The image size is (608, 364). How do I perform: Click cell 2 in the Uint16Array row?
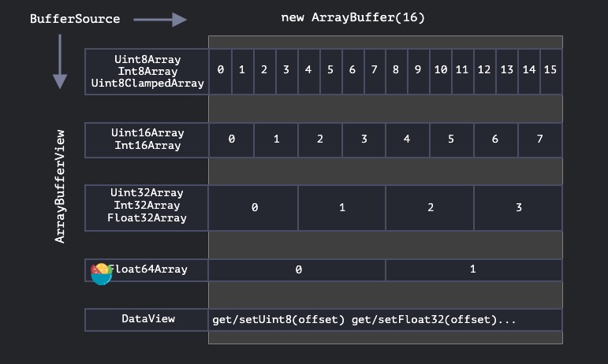point(320,140)
